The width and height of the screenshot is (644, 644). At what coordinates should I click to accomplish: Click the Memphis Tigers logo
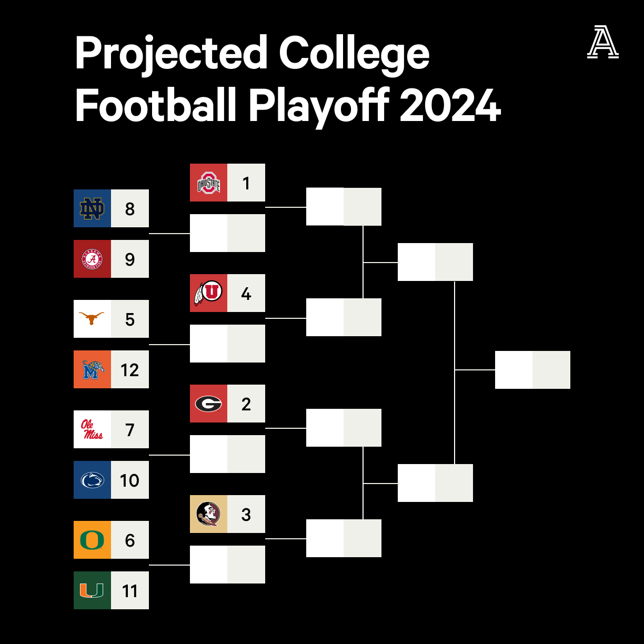92,369
